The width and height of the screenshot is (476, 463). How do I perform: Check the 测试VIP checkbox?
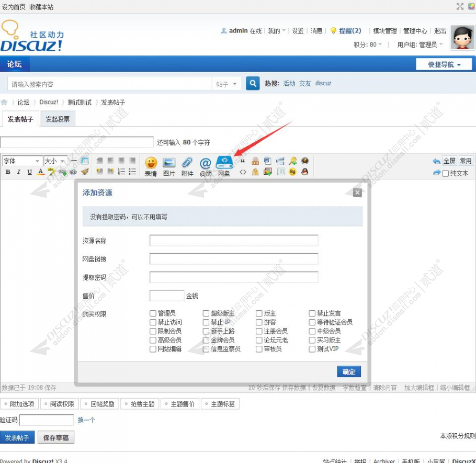(x=312, y=349)
